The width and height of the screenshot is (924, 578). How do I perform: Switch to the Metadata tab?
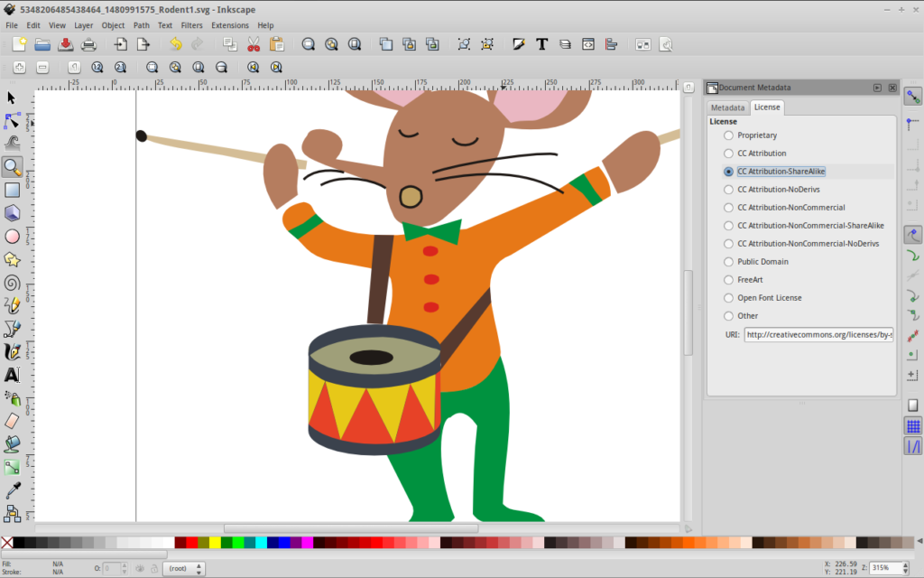pos(727,107)
